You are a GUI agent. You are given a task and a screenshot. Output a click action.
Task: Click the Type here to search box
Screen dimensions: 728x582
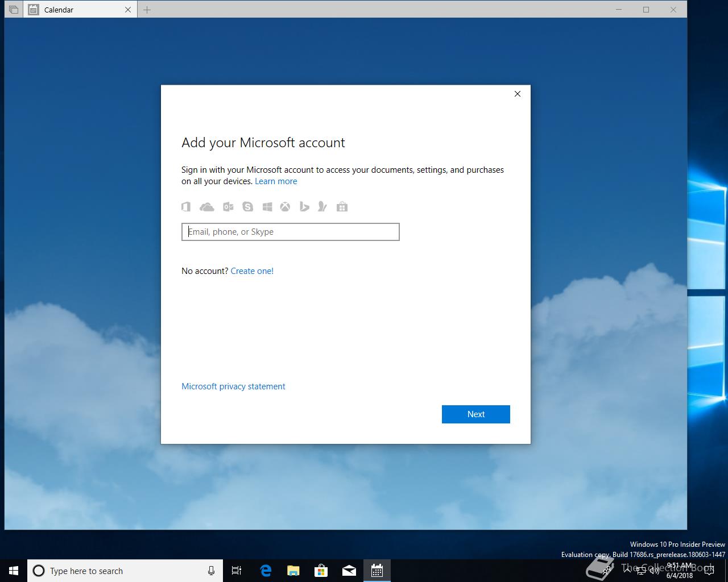pyautogui.click(x=125, y=571)
